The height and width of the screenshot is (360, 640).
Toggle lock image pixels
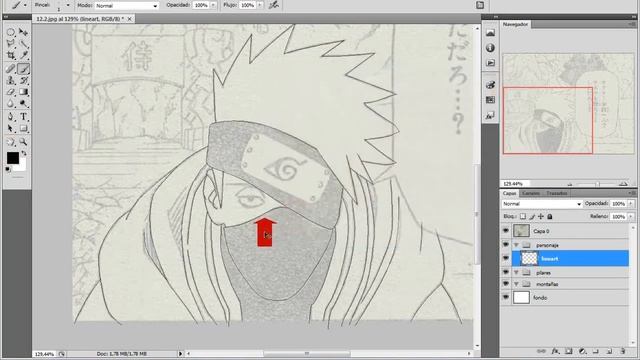pyautogui.click(x=532, y=216)
